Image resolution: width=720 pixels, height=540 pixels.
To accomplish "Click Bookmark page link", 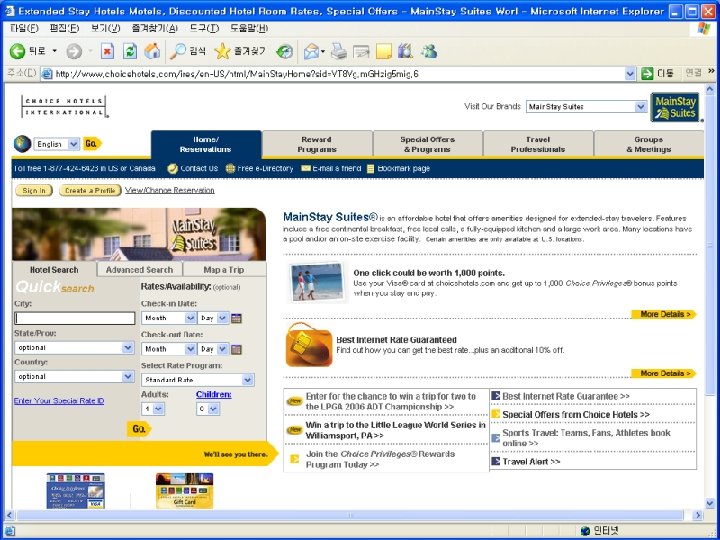I will click(398, 169).
